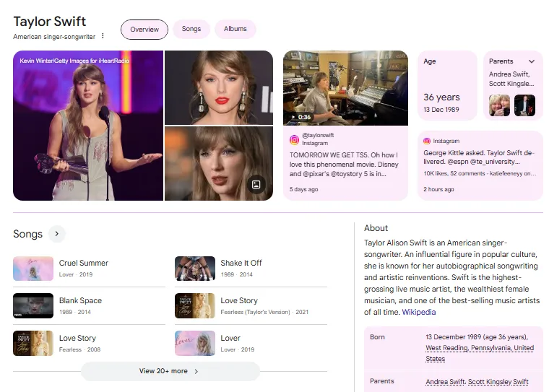Image resolution: width=549 pixels, height=392 pixels.
Task: Click the Instagram logo next to @taylorswift
Action: point(294,139)
